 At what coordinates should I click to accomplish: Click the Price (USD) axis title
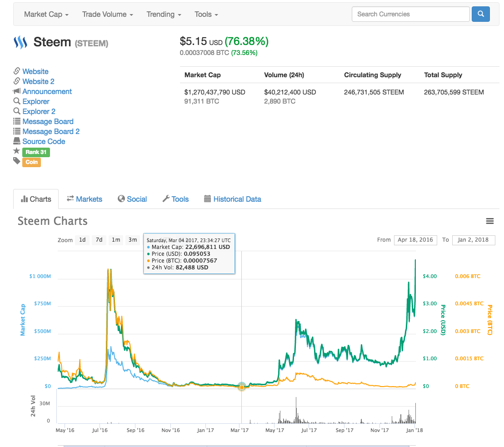443,320
